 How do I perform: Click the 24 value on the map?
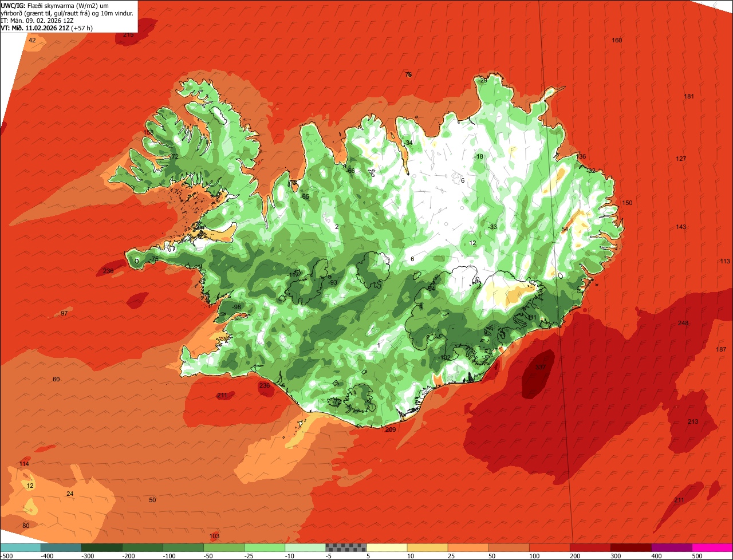[70, 494]
